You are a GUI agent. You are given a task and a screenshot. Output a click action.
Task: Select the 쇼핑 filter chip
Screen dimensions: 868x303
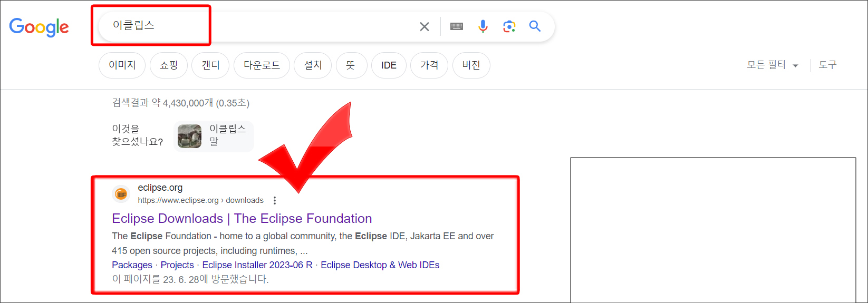coord(169,65)
